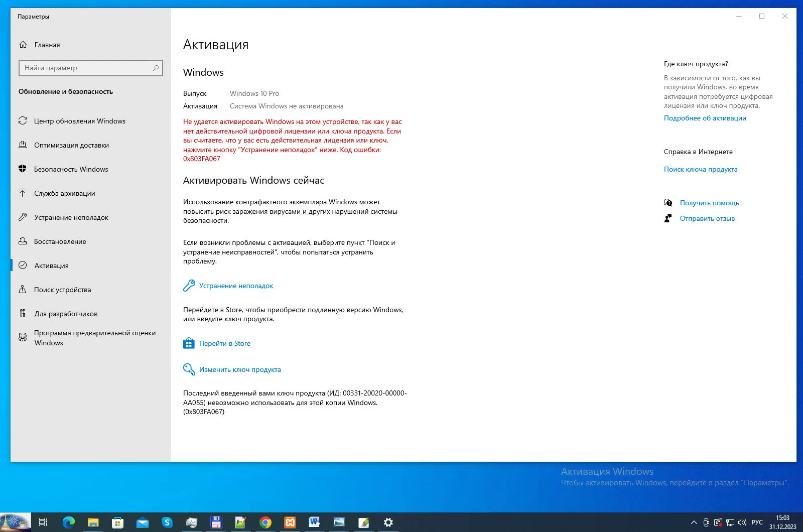The width and height of the screenshot is (803, 532).
Task: Open Центр обновления Windows section
Action: (x=79, y=121)
